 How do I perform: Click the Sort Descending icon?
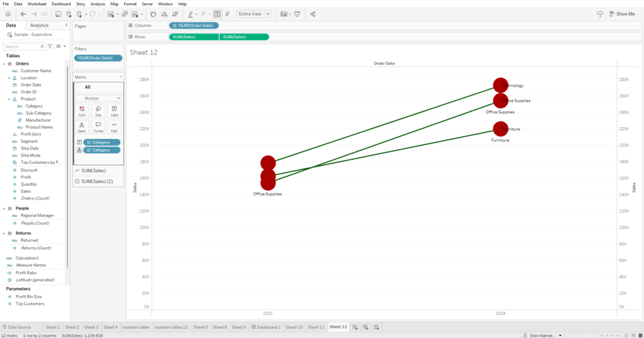click(175, 14)
